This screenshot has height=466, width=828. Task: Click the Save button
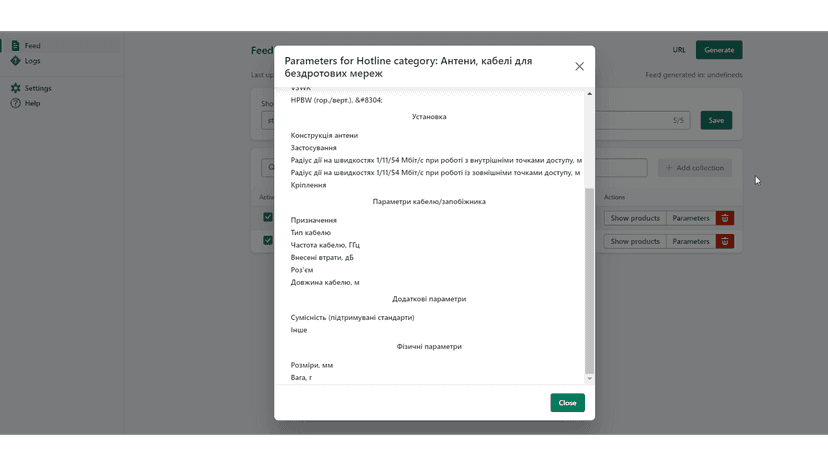[x=716, y=120]
